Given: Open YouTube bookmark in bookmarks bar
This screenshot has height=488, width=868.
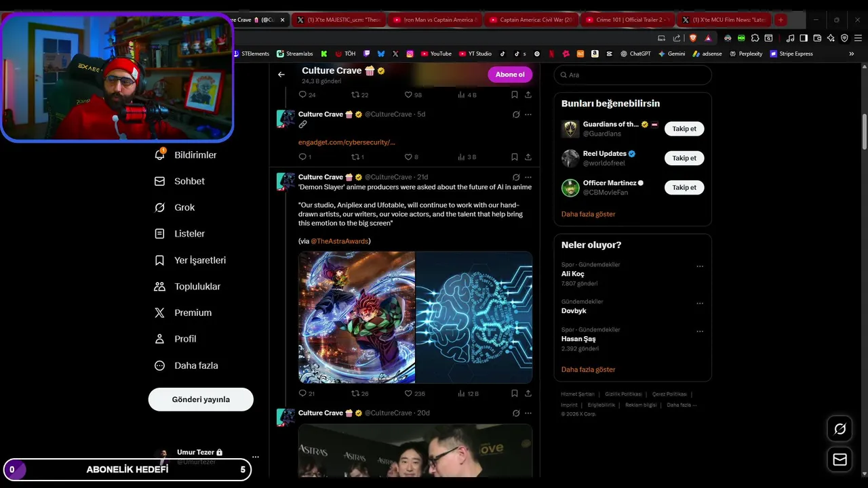Looking at the screenshot, I should point(436,54).
